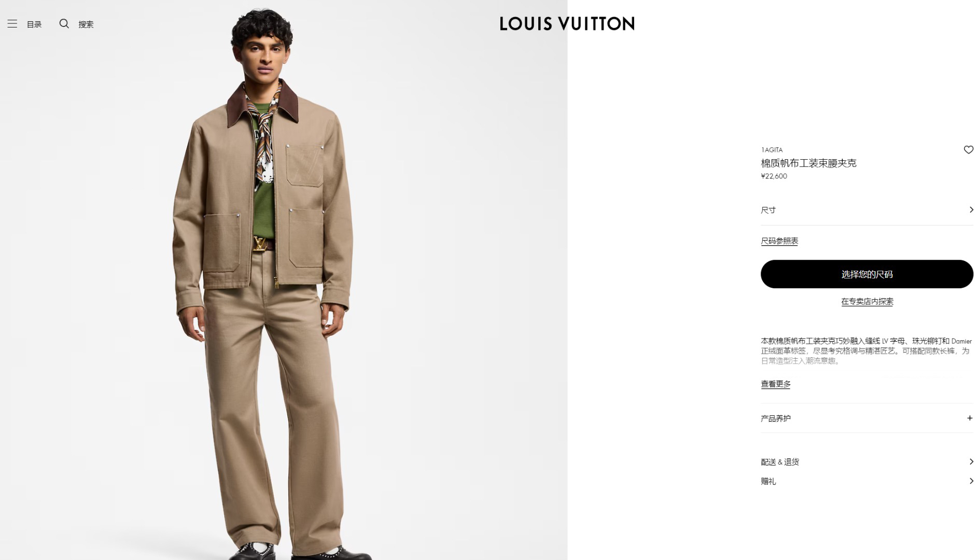This screenshot has height=560, width=980.
Task: Click the arrow icon next to 配送 & 退货
Action: pos(971,461)
